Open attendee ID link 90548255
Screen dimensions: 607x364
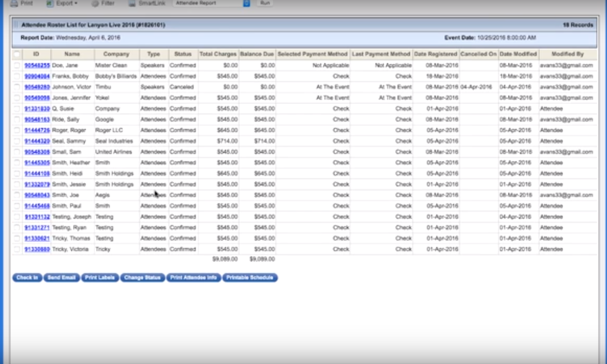point(37,65)
